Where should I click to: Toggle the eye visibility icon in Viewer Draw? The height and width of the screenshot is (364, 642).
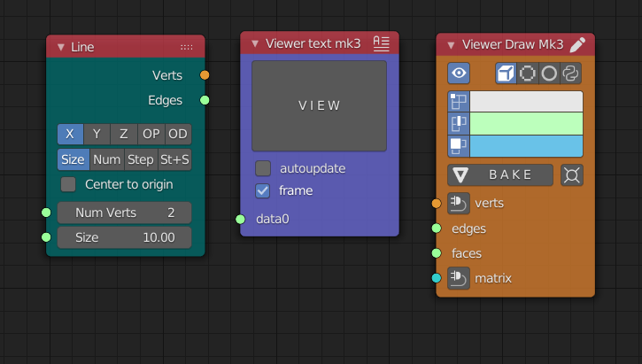[x=459, y=74]
